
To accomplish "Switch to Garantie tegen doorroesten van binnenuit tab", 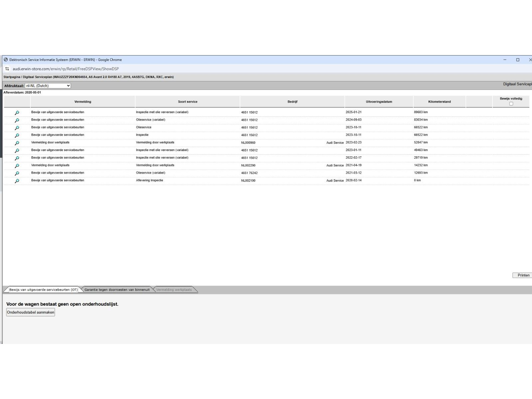I will 117,290.
